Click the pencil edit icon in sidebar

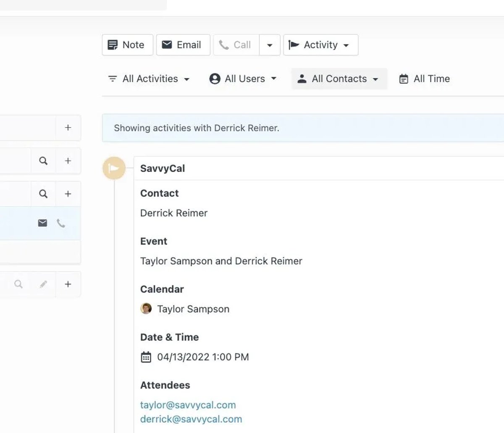pos(43,284)
